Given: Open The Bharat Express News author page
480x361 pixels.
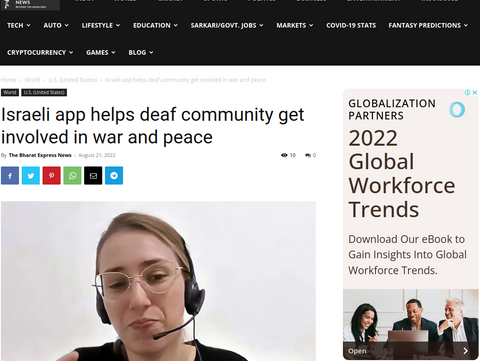Looking at the screenshot, I should click(40, 155).
